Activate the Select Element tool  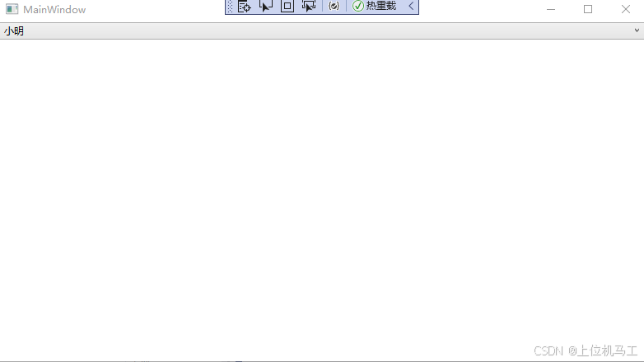[266, 6]
